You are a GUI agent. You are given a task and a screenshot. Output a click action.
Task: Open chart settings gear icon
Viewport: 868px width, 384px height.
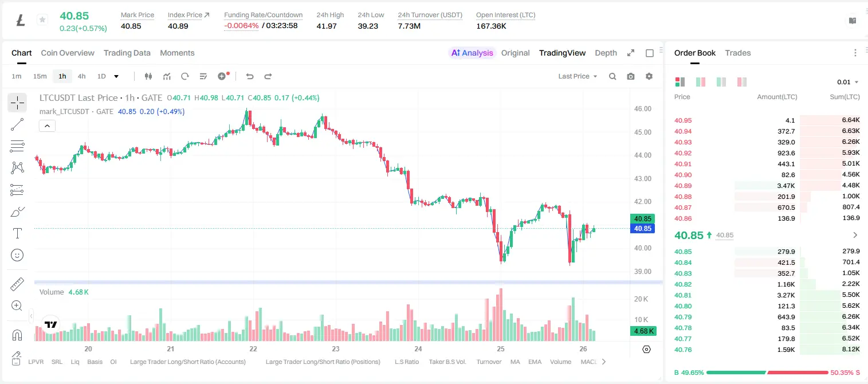coord(649,76)
